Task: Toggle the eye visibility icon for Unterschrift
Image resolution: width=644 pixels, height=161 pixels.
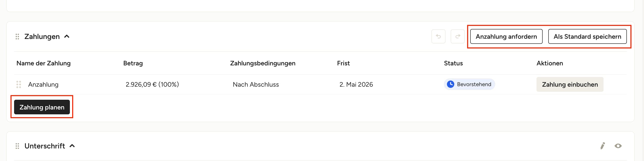Action: coord(618,146)
